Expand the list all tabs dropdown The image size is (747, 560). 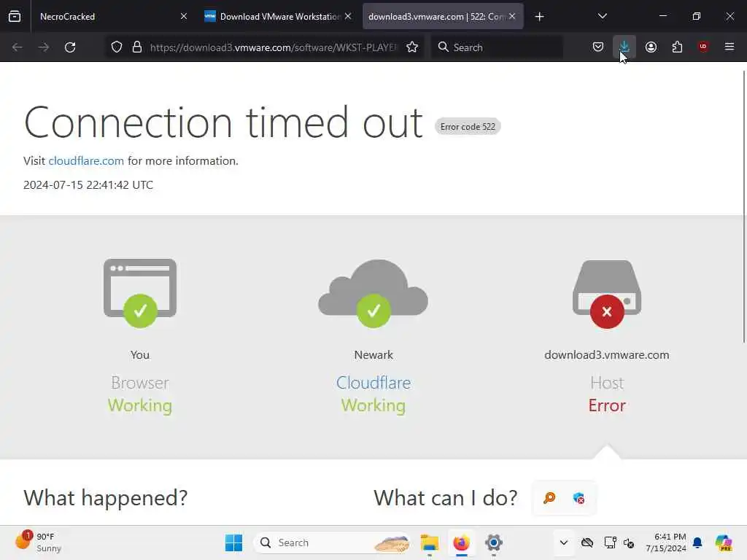(602, 16)
